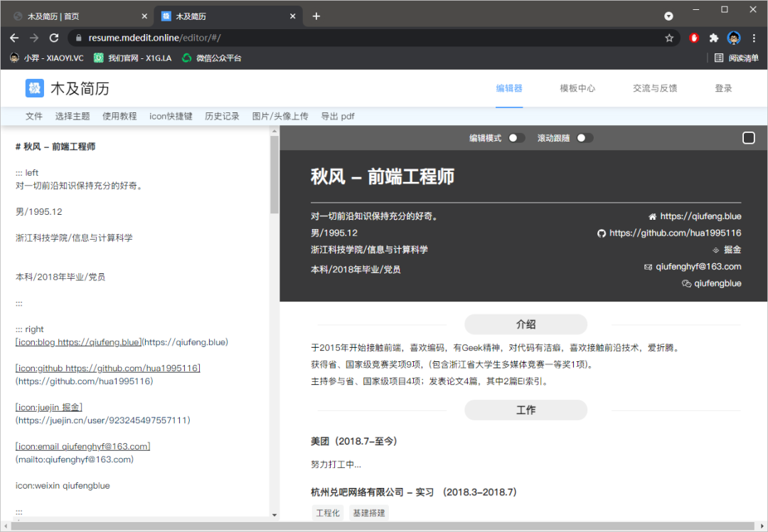
Task: Open the 选择主题 menu
Action: click(73, 116)
